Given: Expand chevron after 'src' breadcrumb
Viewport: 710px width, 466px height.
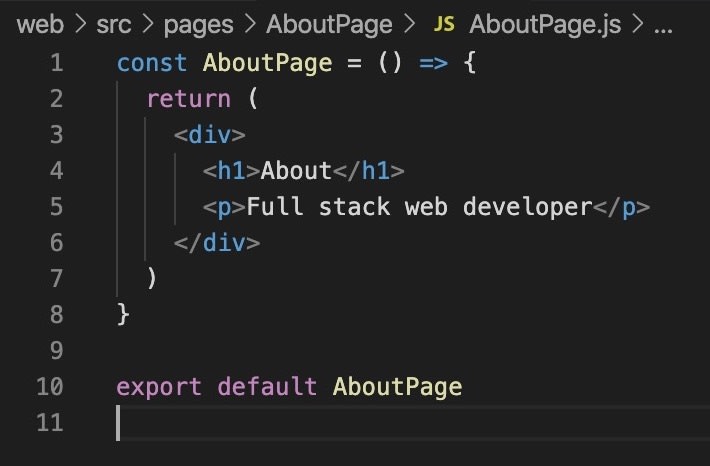Looking at the screenshot, I should pyautogui.click(x=148, y=24).
